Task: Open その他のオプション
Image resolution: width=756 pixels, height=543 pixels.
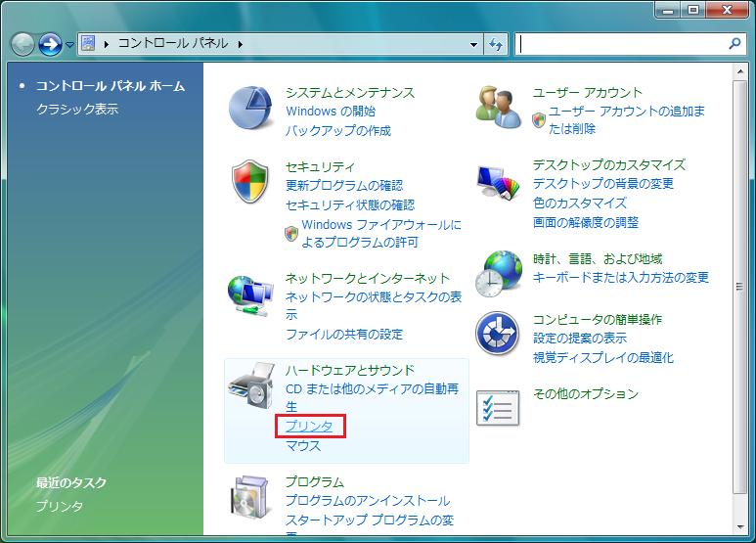Action: (x=586, y=394)
